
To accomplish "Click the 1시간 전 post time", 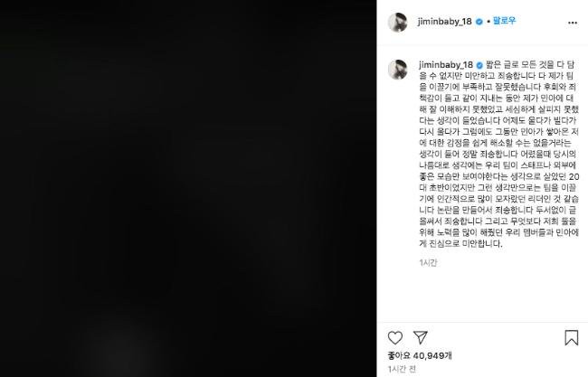I will click(x=402, y=369).
